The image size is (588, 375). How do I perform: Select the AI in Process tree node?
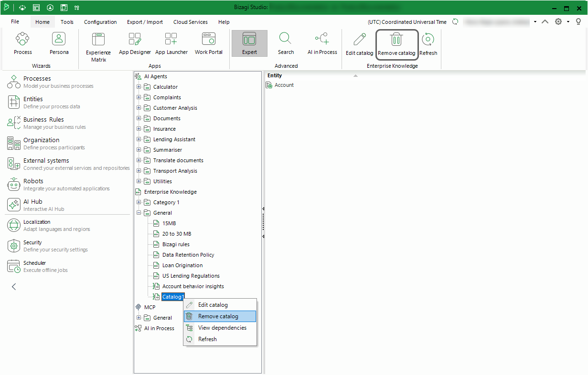pyautogui.click(x=159, y=328)
